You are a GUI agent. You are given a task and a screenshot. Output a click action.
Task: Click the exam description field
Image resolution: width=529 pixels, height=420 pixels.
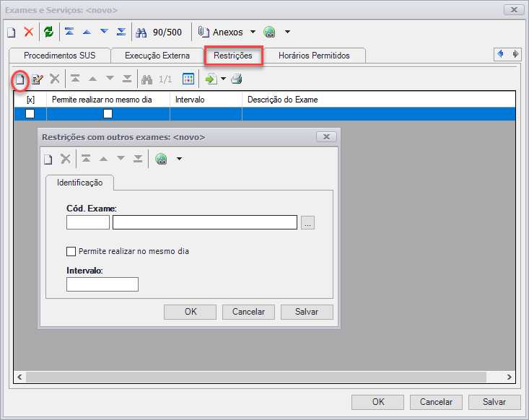coord(205,223)
